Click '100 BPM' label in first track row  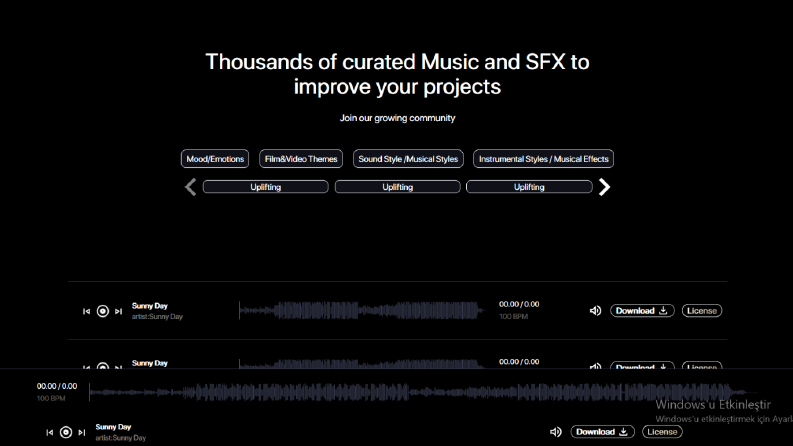tap(513, 317)
